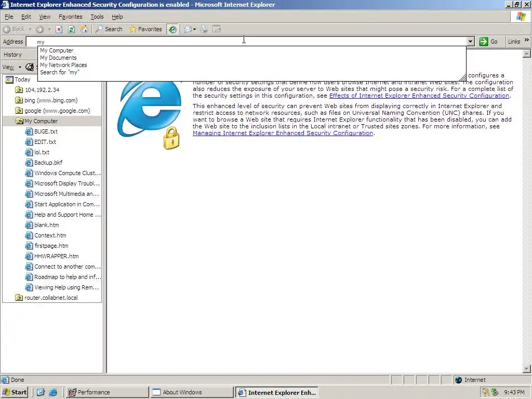This screenshot has width=532, height=399.
Task: Click the History pane search icon
Action: (30, 67)
